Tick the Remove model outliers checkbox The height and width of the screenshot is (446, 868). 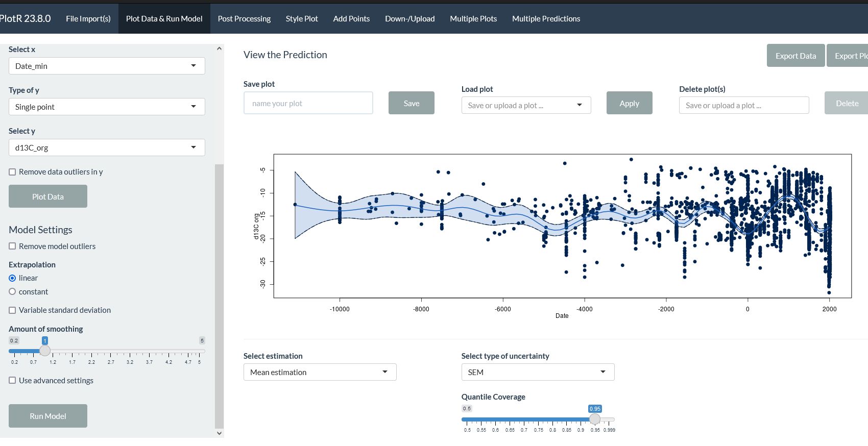point(12,246)
